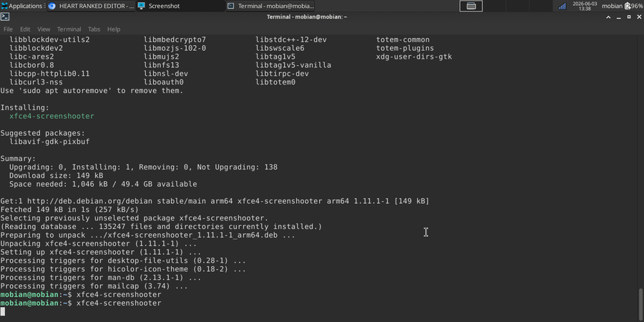Image resolution: width=644 pixels, height=322 pixels.
Task: Open the network signal indicator
Action: click(x=562, y=6)
